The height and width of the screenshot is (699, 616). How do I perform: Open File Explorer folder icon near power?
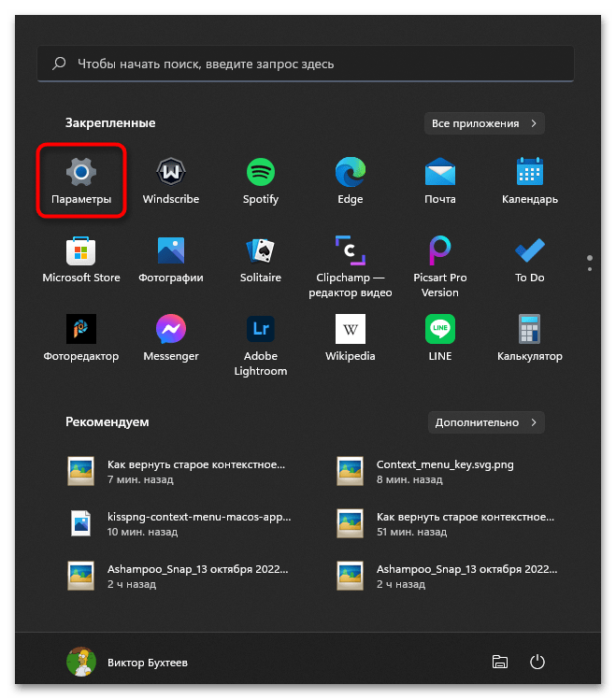pyautogui.click(x=499, y=662)
